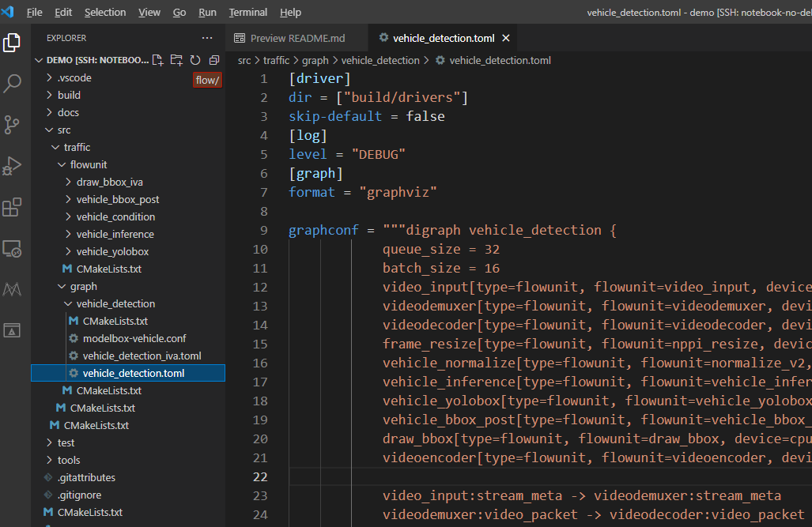Viewport: 812px width, 527px height.
Task: Open the Explorer view in activity bar
Action: coord(12,43)
